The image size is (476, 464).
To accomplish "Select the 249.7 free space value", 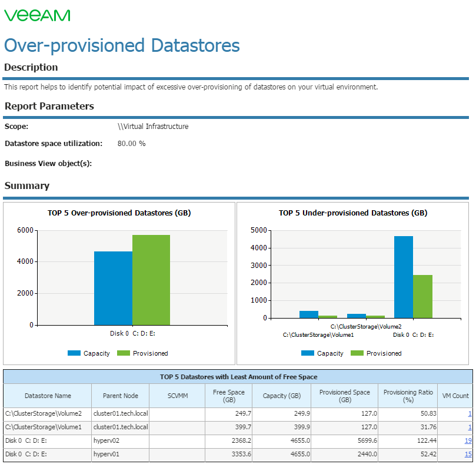I will click(x=243, y=413).
